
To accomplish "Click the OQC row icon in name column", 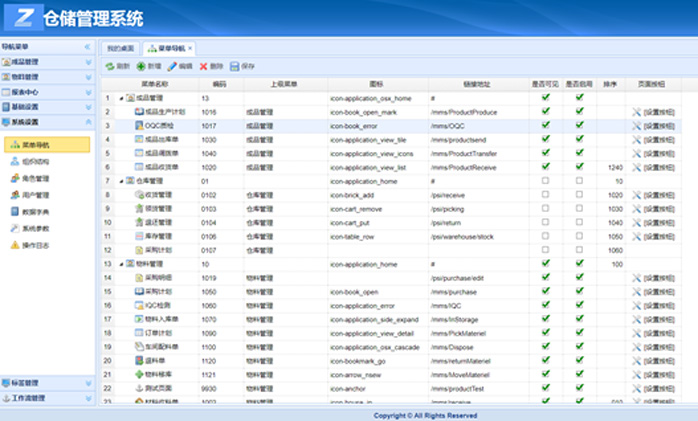I will [x=139, y=125].
